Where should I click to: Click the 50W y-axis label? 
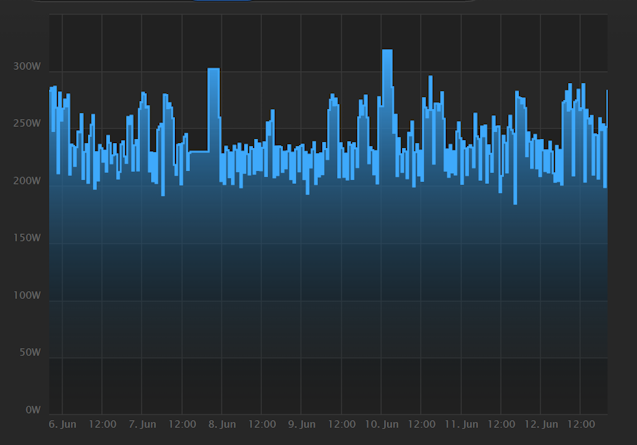click(29, 353)
